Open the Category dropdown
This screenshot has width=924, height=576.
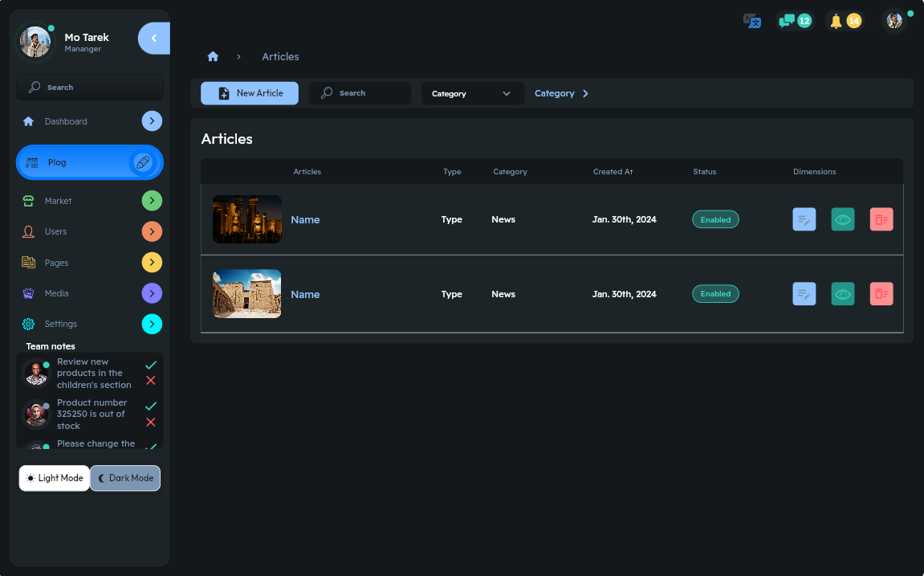[x=472, y=93]
